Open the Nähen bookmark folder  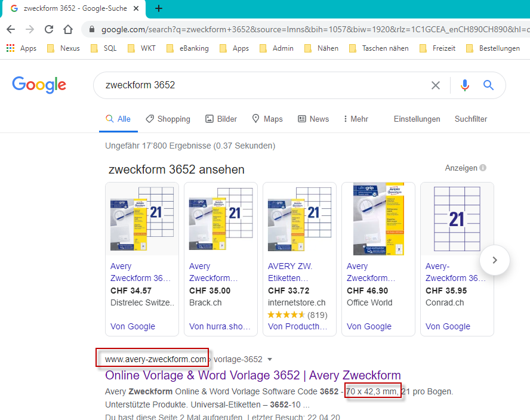[322, 48]
